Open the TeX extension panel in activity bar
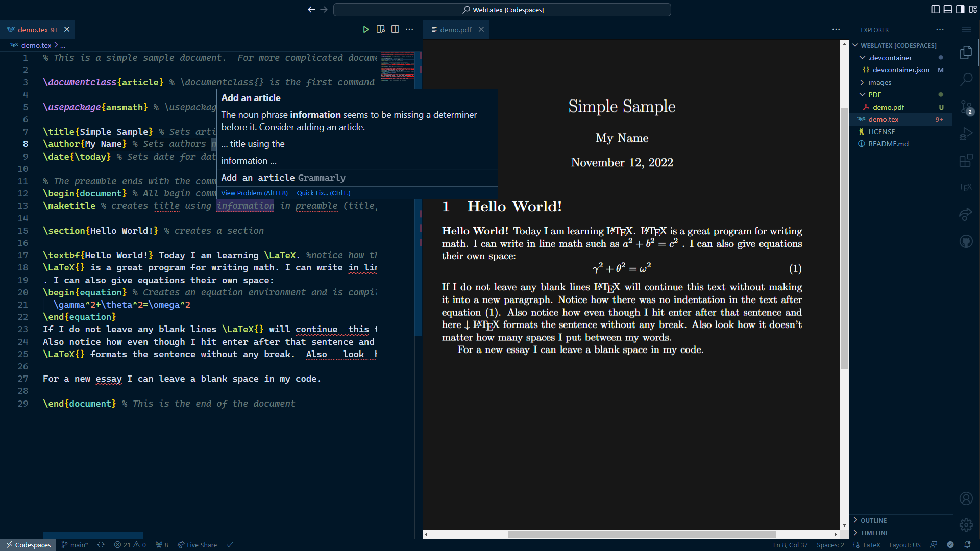Screen dimensions: 980x551 [x=965, y=187]
